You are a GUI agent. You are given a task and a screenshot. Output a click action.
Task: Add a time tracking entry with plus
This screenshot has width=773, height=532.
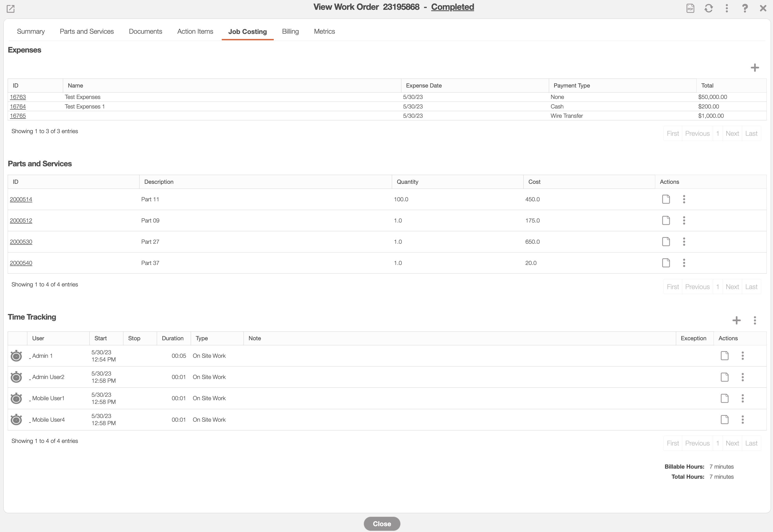(x=736, y=320)
